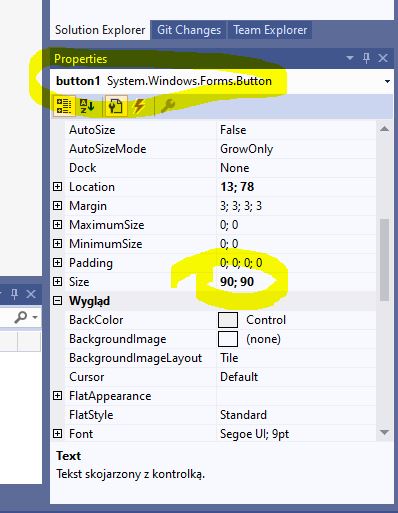Pin the Properties panel
This screenshot has height=513, width=398.
point(366,58)
